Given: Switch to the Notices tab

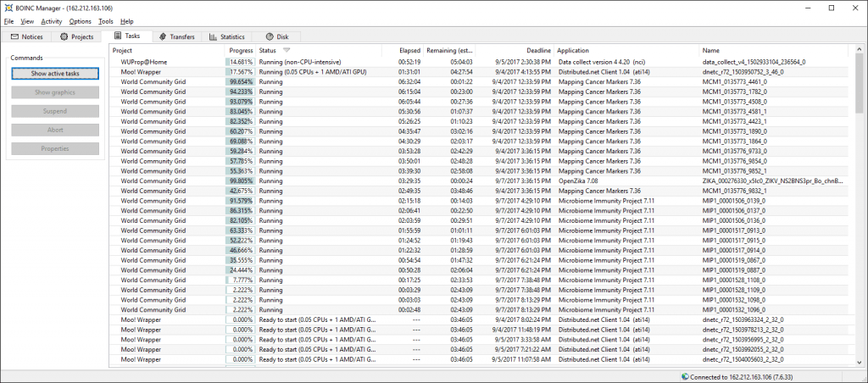Looking at the screenshot, I should coord(26,37).
